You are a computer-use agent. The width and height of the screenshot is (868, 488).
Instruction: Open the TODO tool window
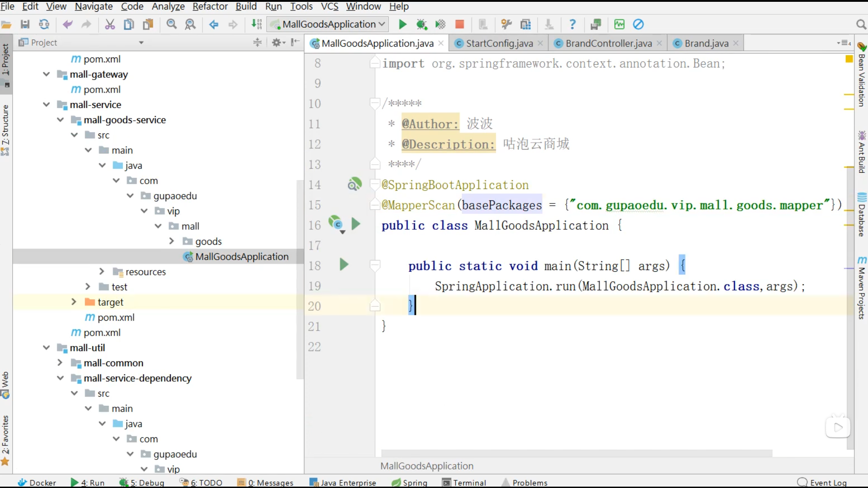tap(201, 483)
